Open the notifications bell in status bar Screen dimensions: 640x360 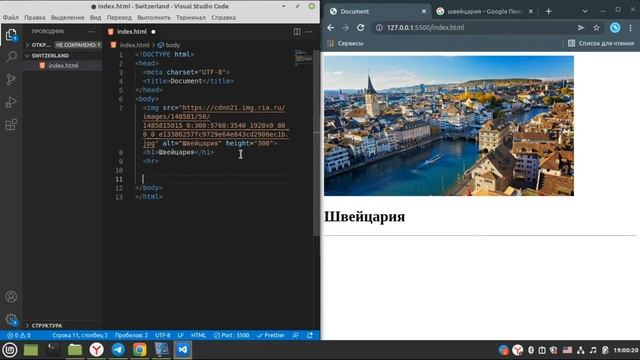tap(310, 335)
